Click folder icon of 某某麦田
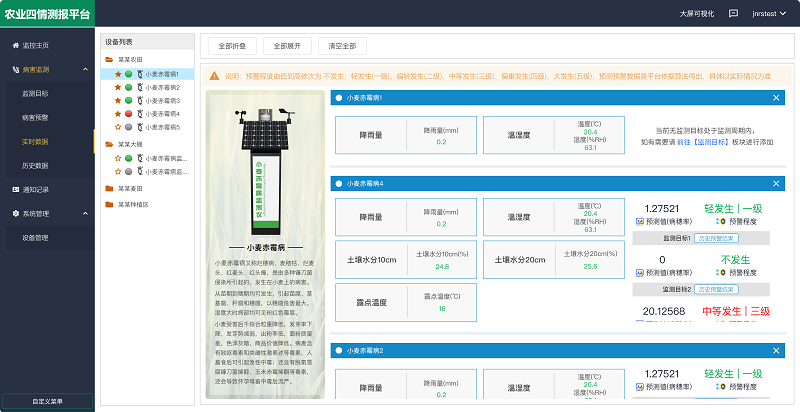Viewport: 800px width, 412px height. pyautogui.click(x=109, y=188)
